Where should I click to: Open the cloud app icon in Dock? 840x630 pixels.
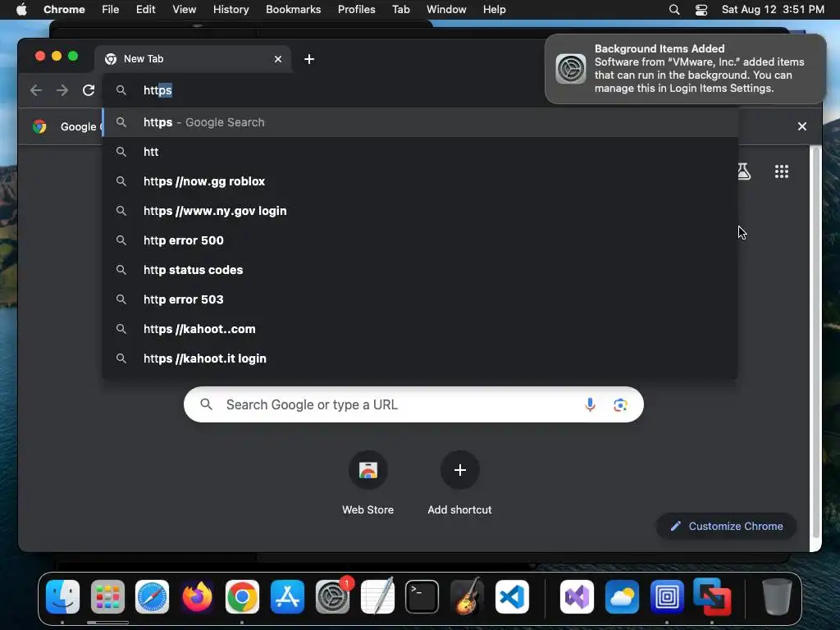click(622, 597)
